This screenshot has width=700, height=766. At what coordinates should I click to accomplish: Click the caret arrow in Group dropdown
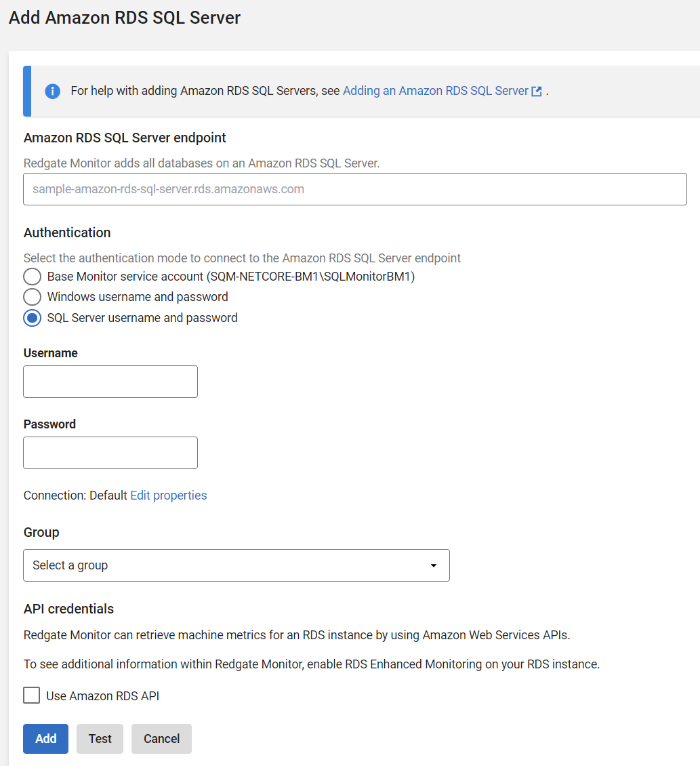point(434,565)
